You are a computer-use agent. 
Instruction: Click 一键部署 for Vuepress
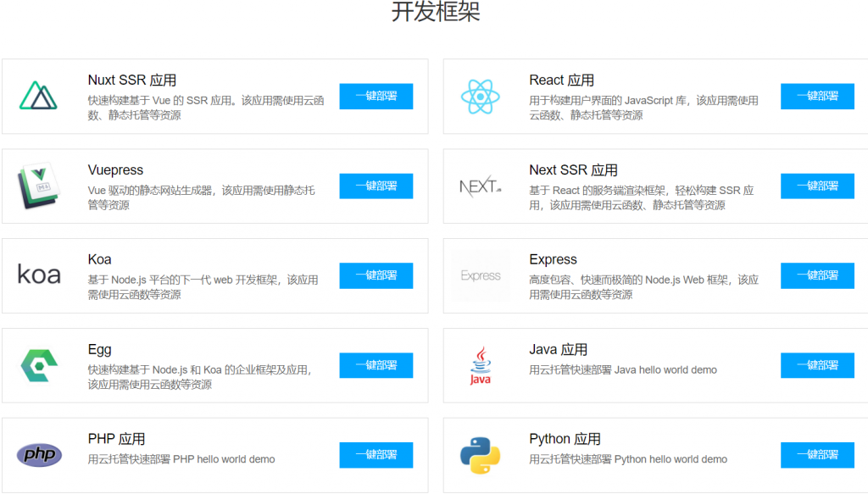[x=376, y=186]
